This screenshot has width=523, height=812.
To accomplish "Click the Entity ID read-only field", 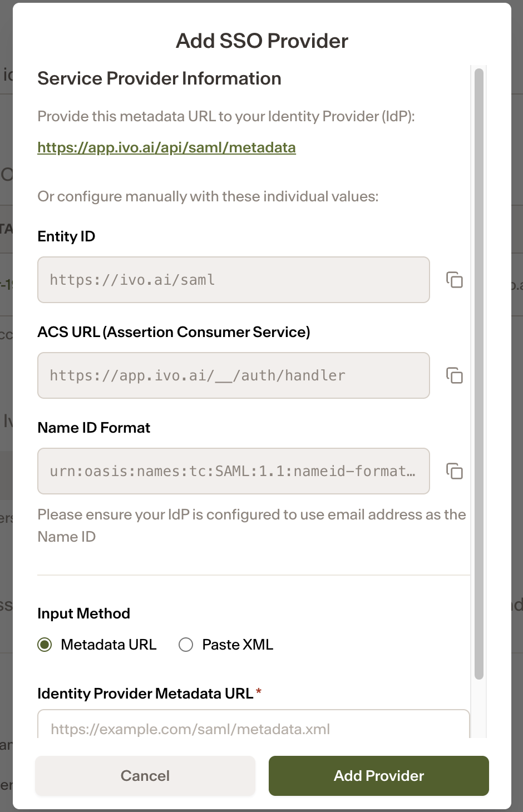I will (x=234, y=280).
